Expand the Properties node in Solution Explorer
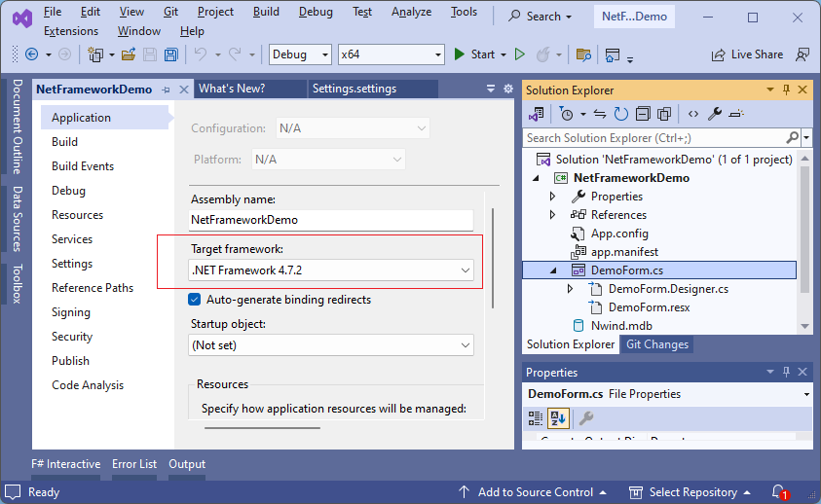The image size is (821, 504). tap(552, 197)
